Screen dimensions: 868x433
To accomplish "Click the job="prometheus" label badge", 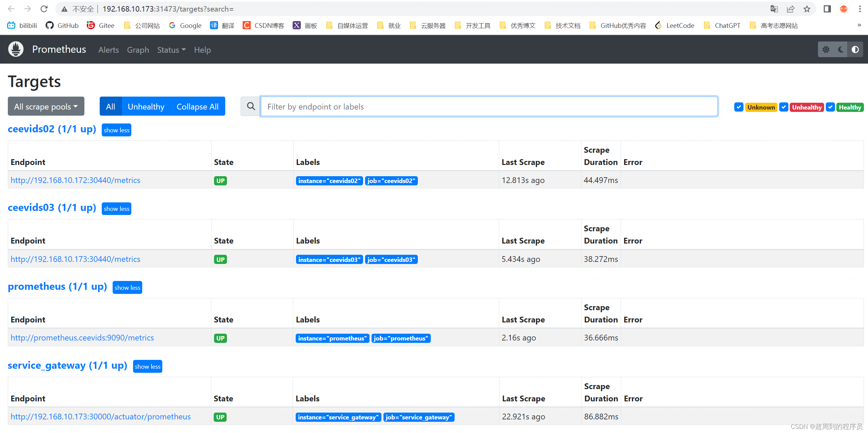I will click(x=401, y=338).
